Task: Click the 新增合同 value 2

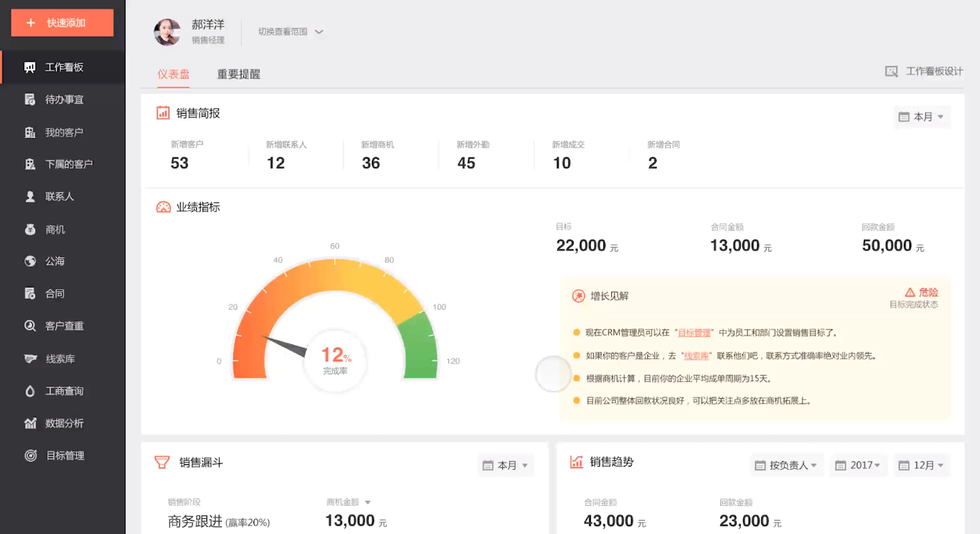Action: pos(653,163)
